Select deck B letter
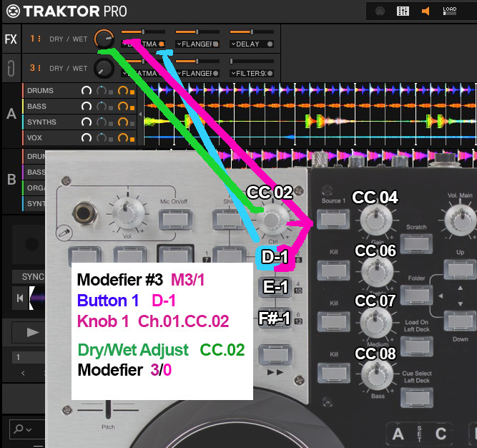Image resolution: width=477 pixels, height=448 pixels. [x=11, y=179]
